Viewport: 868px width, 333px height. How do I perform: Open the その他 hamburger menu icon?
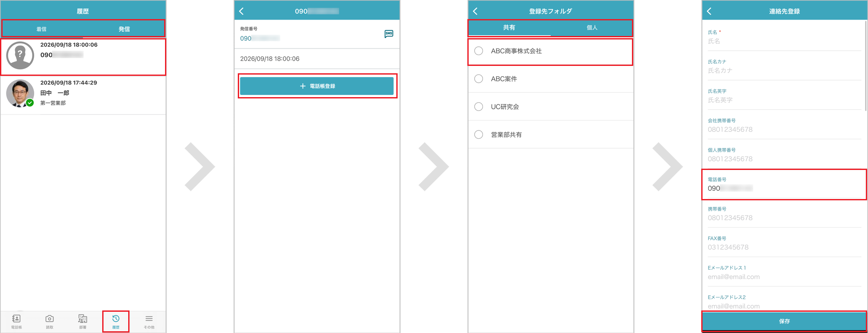click(x=149, y=321)
